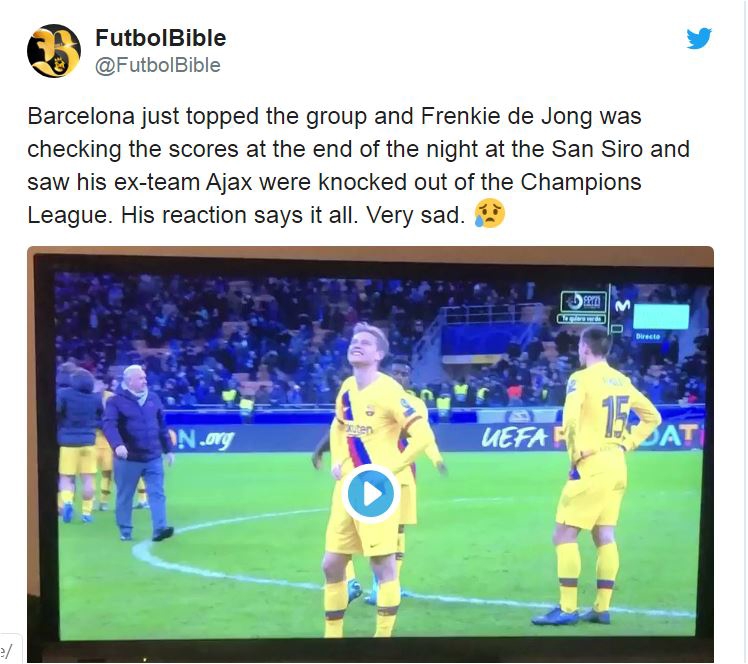Click the words 'Very sad.' in the tweet
Viewport: 748px width, 664px height.
point(415,215)
